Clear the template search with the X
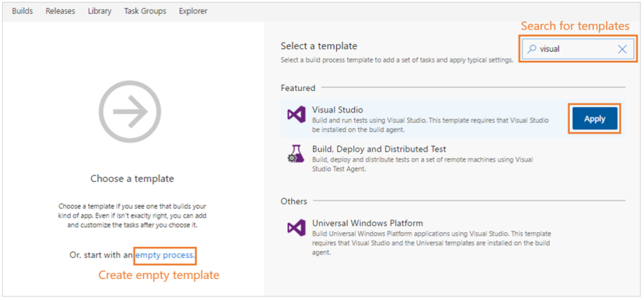Viewport: 644px width, 300px height. pos(622,50)
